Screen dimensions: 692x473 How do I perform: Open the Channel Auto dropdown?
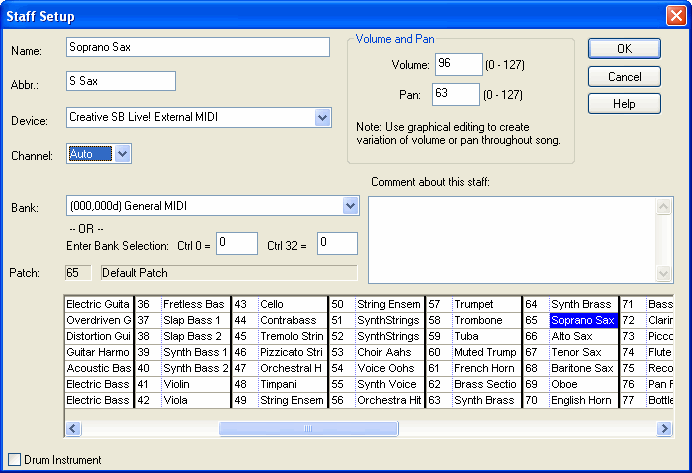pyautogui.click(x=122, y=154)
